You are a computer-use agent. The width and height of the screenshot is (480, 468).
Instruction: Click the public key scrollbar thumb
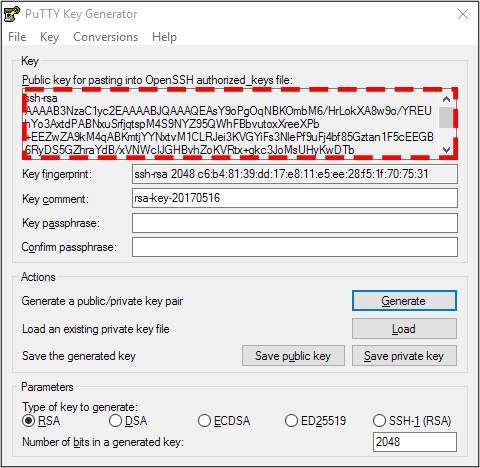pos(446,117)
